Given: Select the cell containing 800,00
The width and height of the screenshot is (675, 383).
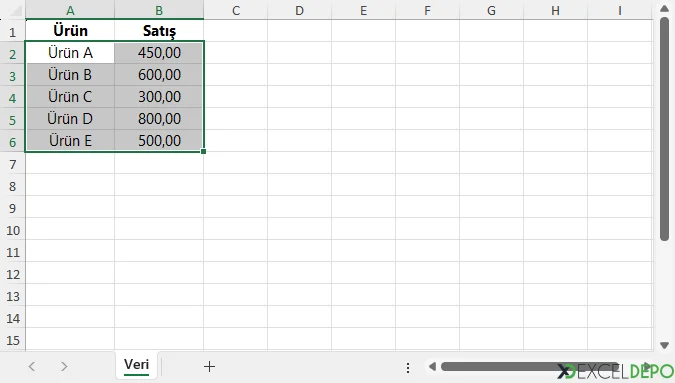Looking at the screenshot, I should click(x=159, y=119).
